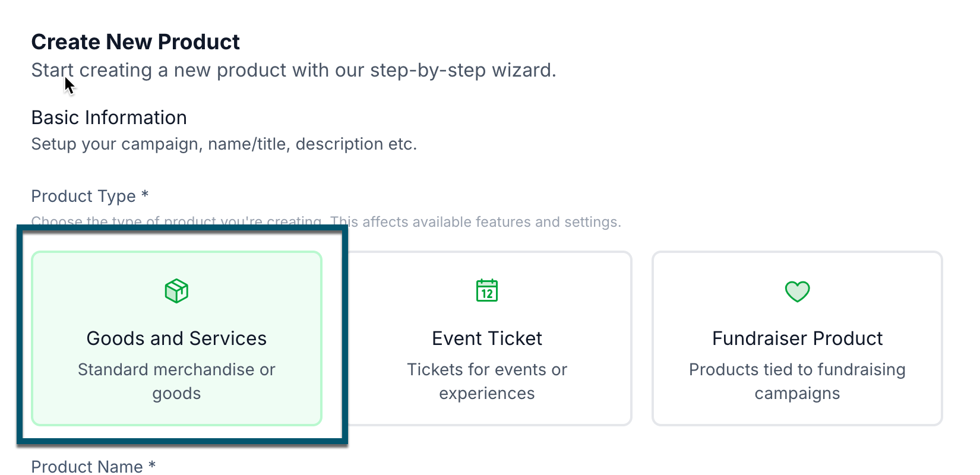
Task: Click the green package box icon
Action: click(x=176, y=291)
